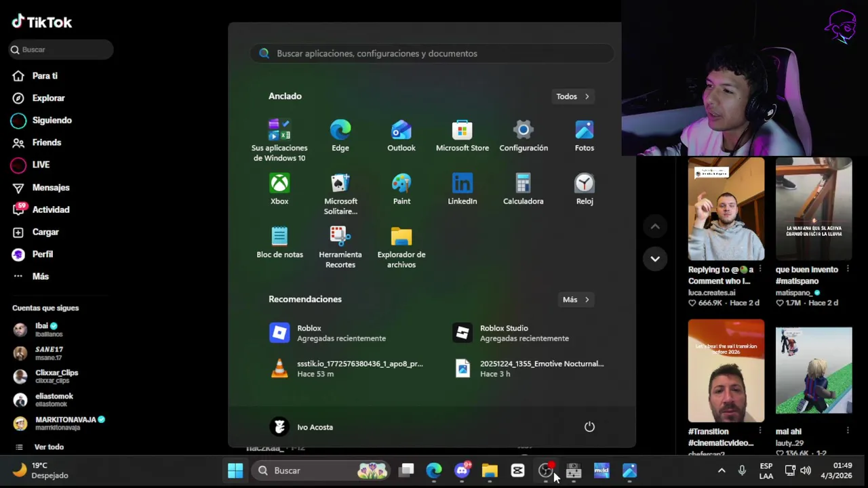Open recent 20251224_1355_Emotive Nocturnal file
Image resolution: width=868 pixels, height=488 pixels.
click(x=529, y=368)
